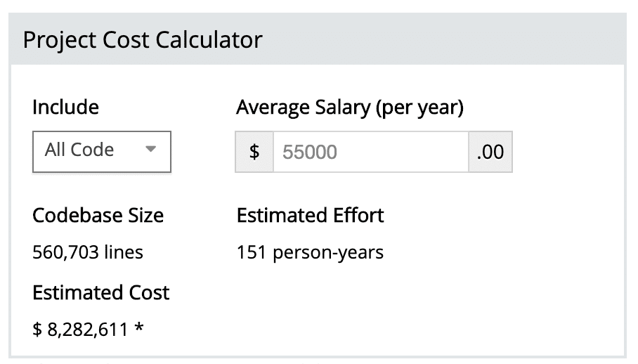
Task: Click the 560,703 lines value
Action: 88,252
